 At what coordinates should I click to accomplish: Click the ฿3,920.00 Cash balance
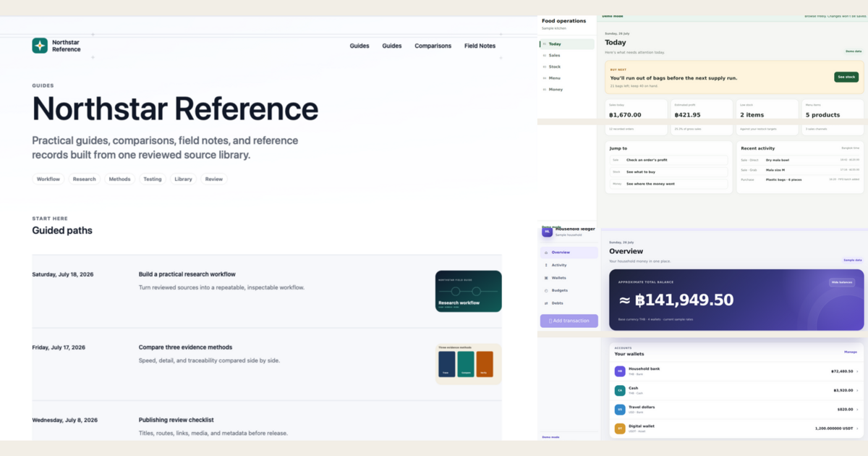pos(843,390)
